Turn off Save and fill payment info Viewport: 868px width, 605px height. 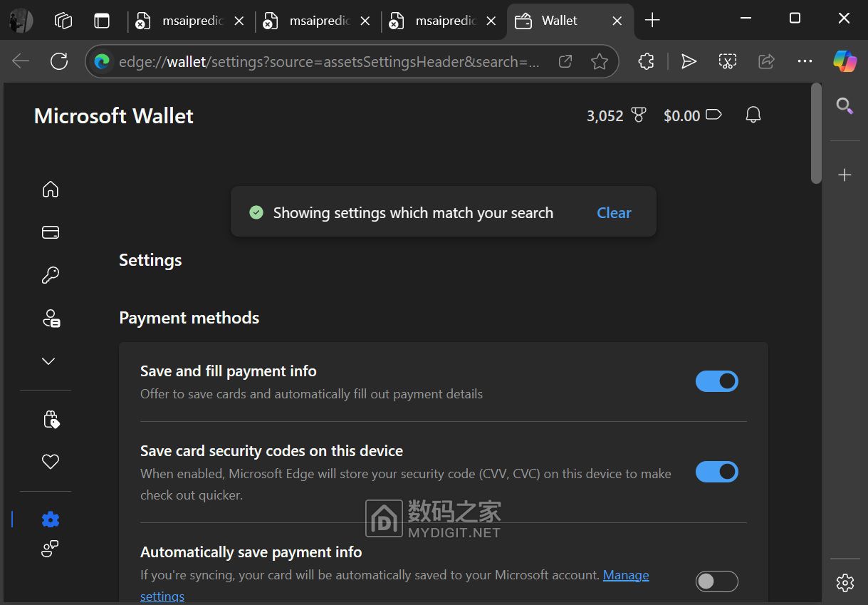tap(717, 381)
